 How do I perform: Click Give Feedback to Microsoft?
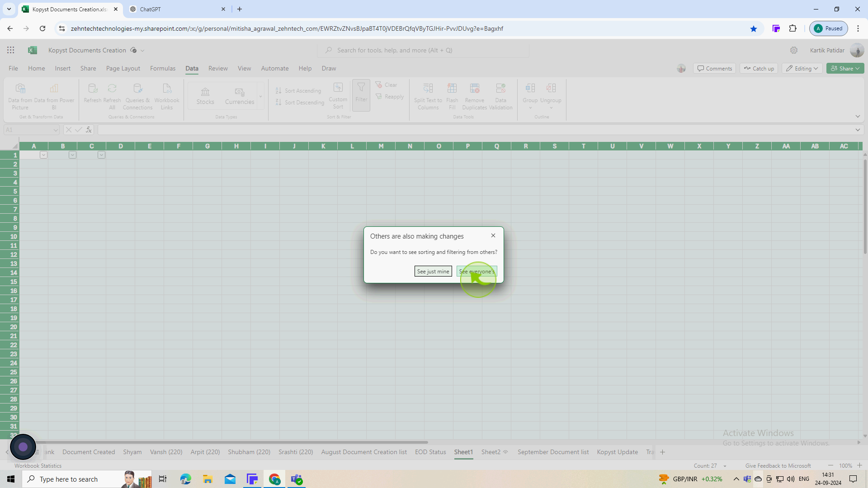pyautogui.click(x=778, y=465)
